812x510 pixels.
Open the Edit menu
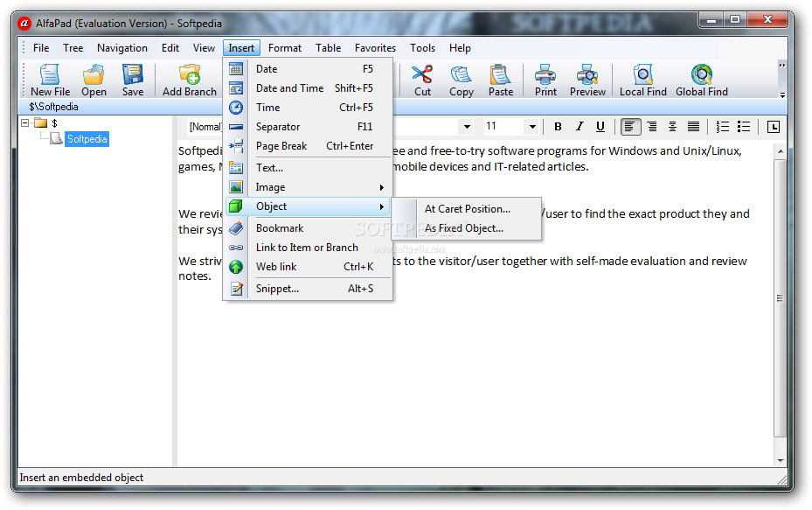pos(170,48)
